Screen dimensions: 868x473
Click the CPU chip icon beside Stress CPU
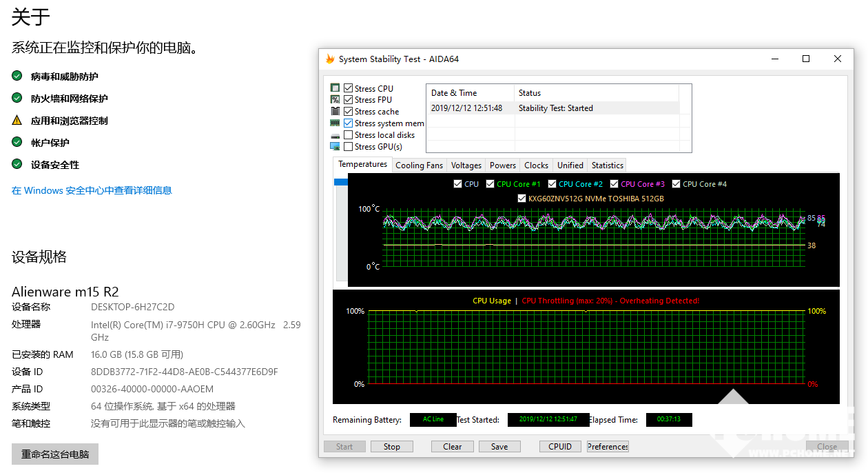click(x=335, y=88)
